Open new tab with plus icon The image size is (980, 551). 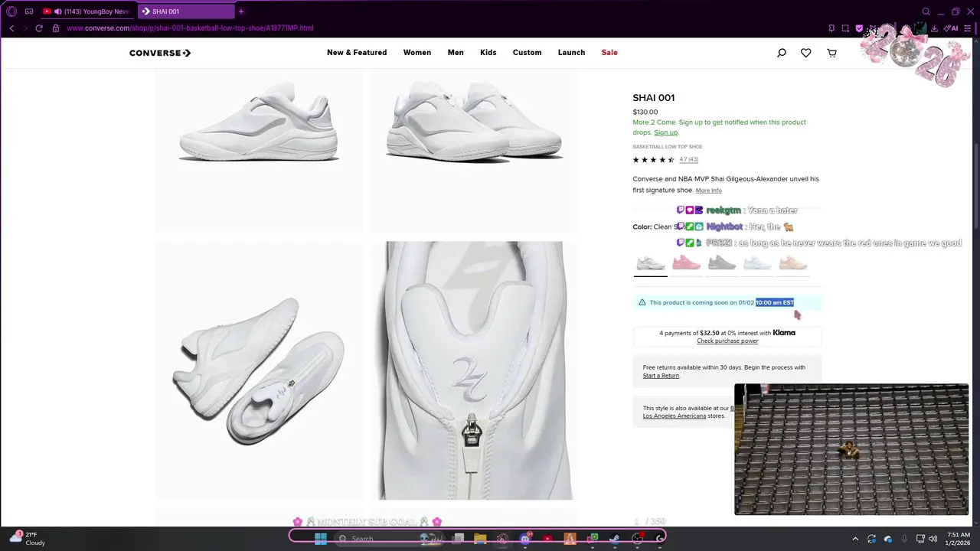click(241, 11)
